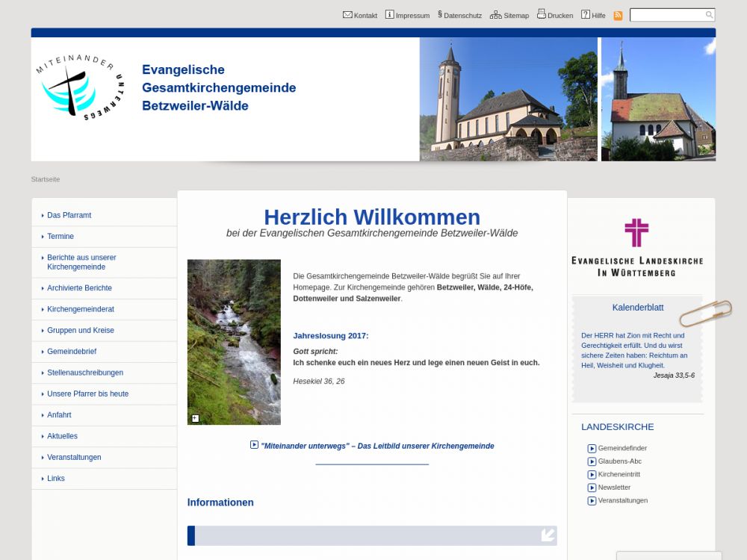Open Termine in the left menu

61,236
